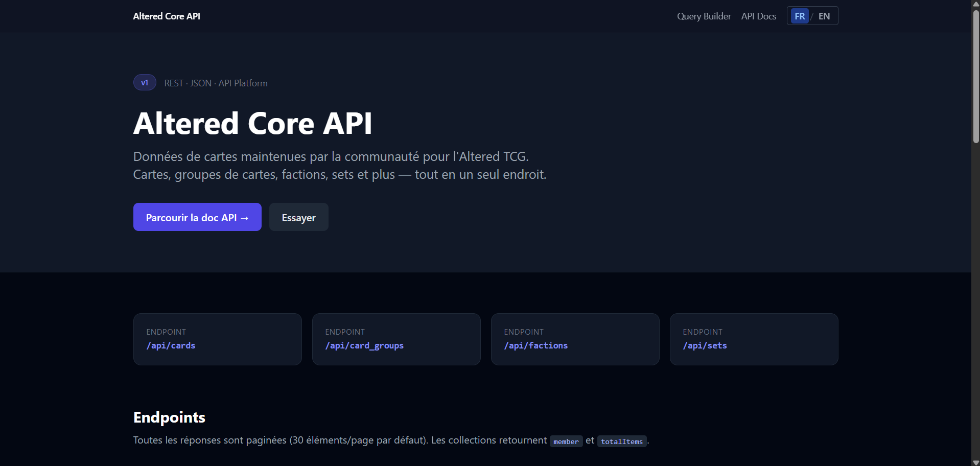Click the v1 version badge
The image size is (980, 466).
click(145, 83)
